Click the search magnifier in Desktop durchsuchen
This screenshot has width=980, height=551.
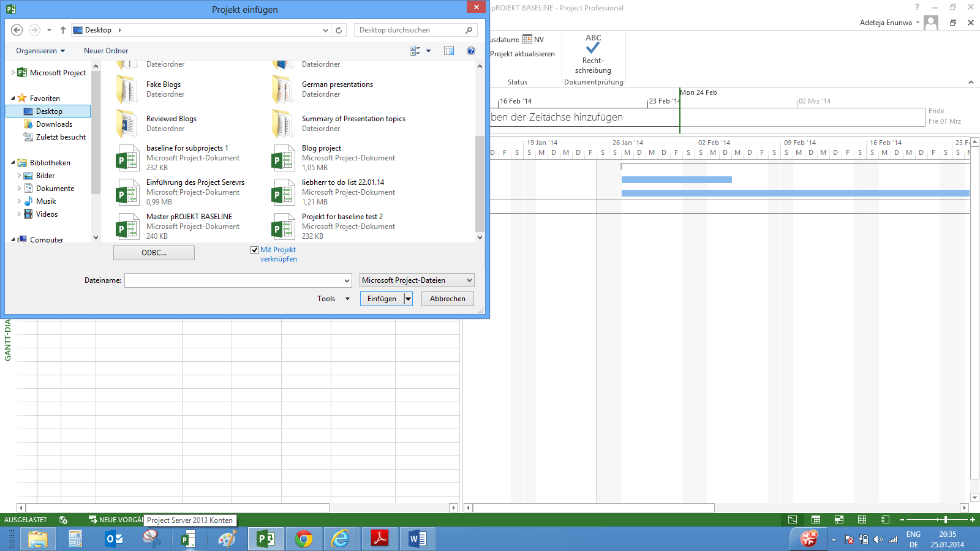coord(469,30)
